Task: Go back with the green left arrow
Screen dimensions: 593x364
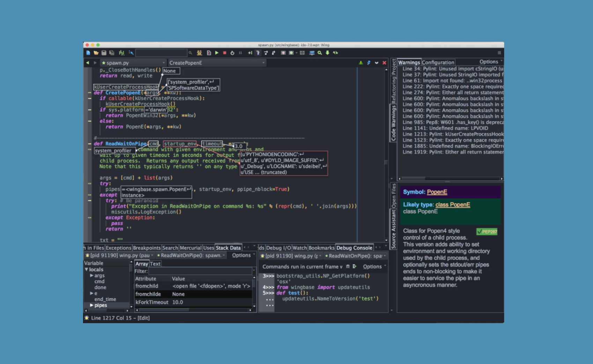Action: point(87,63)
